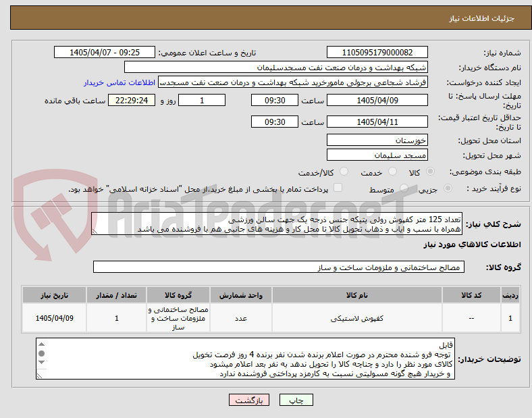Image resolution: width=532 pixels, height=418 pixels.
Task: Click the بازگشت back button
Action: (249, 400)
